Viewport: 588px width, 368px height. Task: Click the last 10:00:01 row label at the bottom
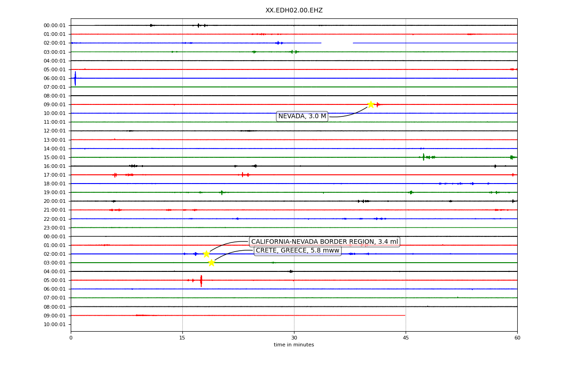(55, 324)
